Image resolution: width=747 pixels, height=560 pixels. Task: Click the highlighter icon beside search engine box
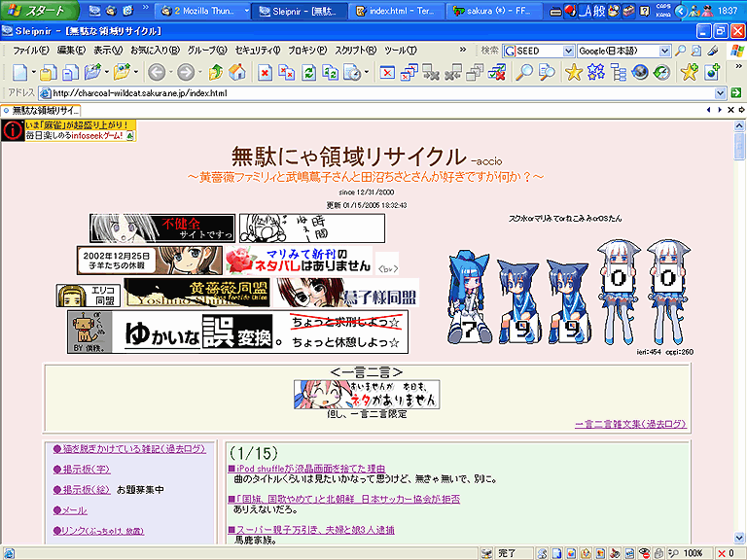713,50
